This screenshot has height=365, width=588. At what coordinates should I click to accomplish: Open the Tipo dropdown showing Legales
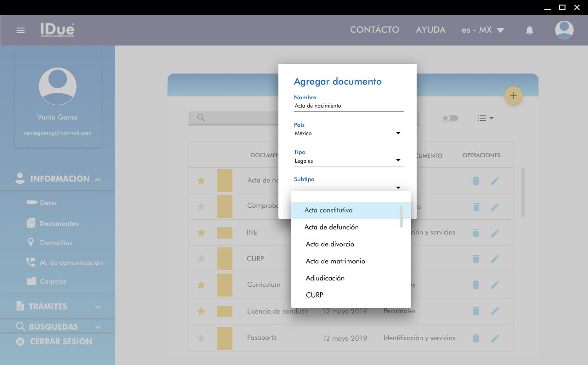[349, 160]
